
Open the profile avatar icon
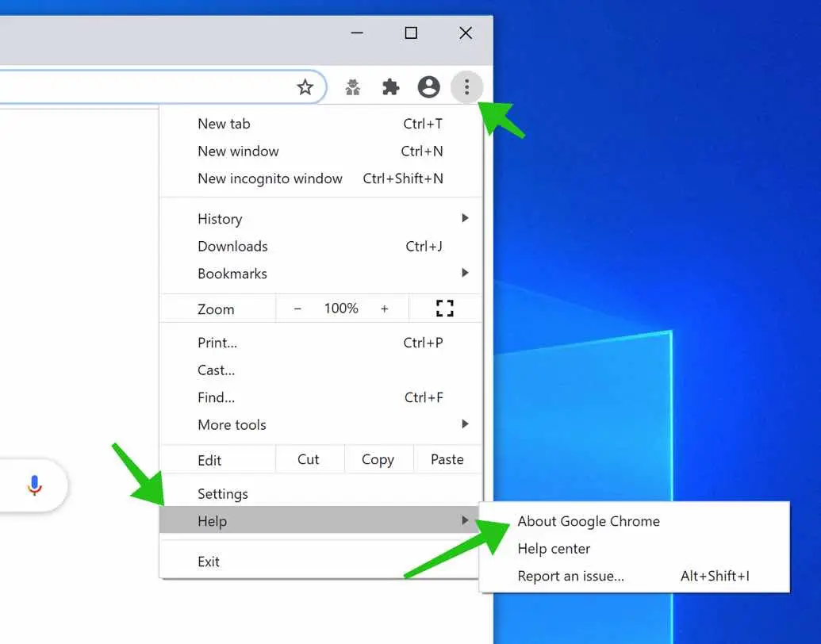428,86
